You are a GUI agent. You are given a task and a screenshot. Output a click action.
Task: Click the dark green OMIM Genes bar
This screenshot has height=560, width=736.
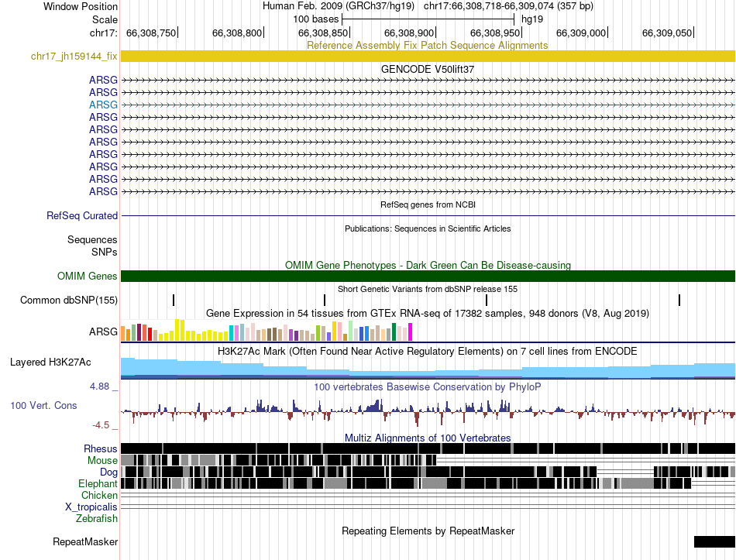click(428, 276)
